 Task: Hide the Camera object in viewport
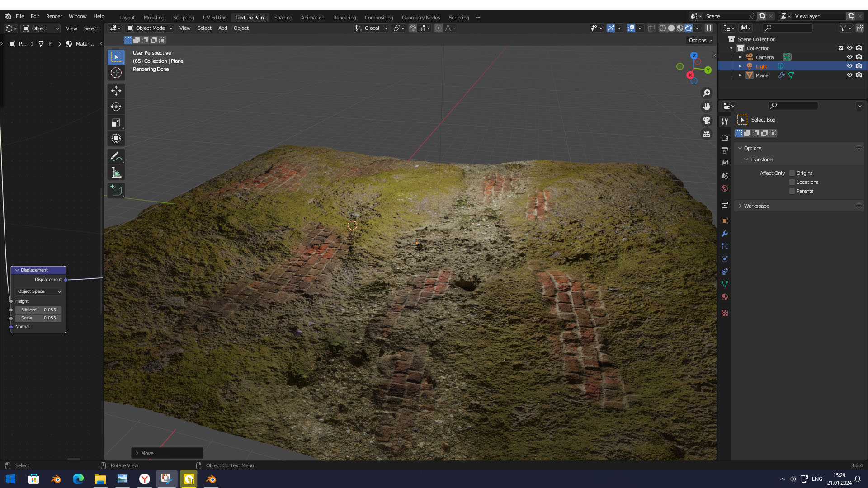(849, 57)
